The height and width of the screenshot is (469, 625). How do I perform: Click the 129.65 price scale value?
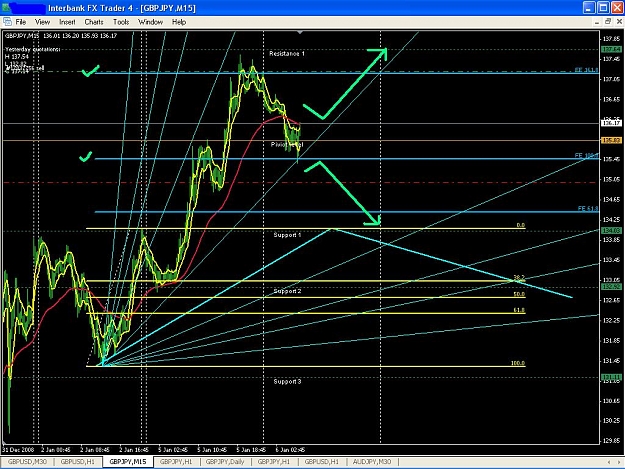pyautogui.click(x=611, y=440)
